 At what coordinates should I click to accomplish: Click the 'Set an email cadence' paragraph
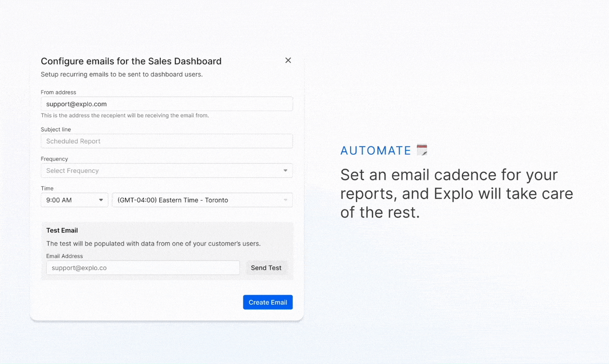pyautogui.click(x=457, y=193)
